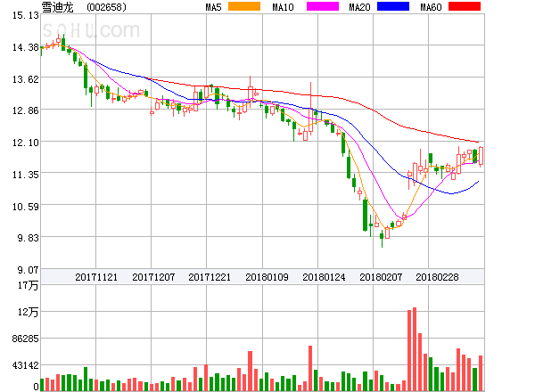Click the 20180109 date label

click(x=267, y=277)
